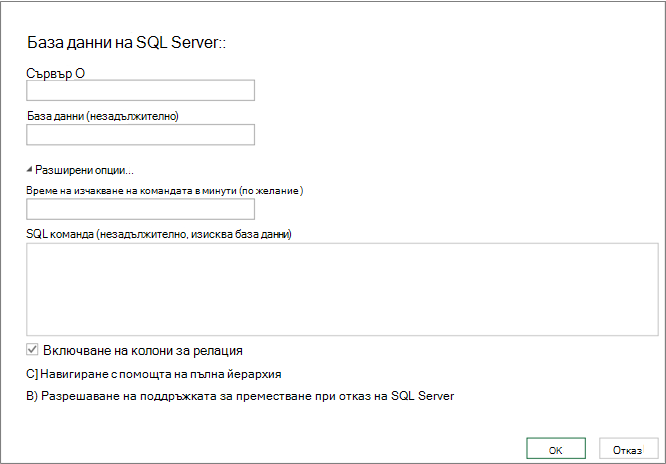Toggle Включване на колони за релация checkbox
Screen dimensions: 666x464
click(32, 350)
